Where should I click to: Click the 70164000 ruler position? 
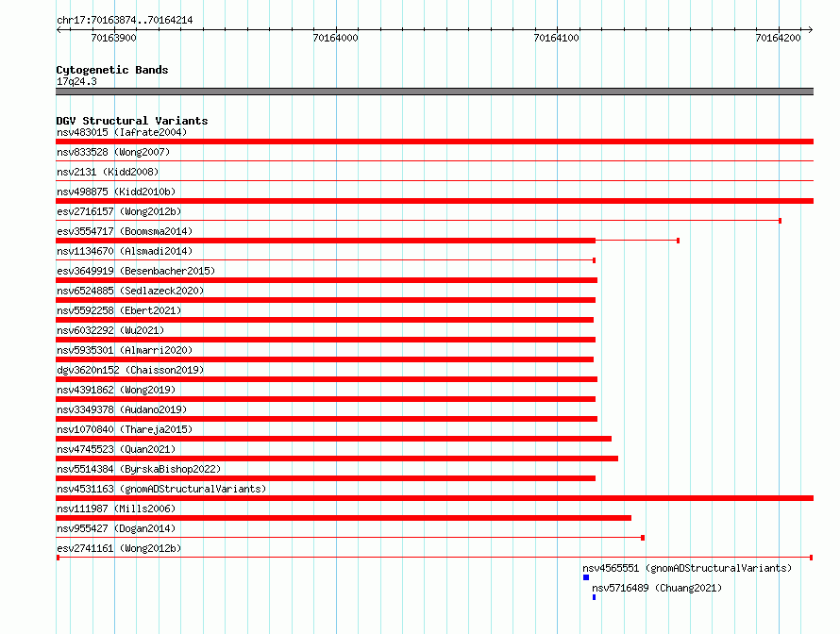pos(335,38)
